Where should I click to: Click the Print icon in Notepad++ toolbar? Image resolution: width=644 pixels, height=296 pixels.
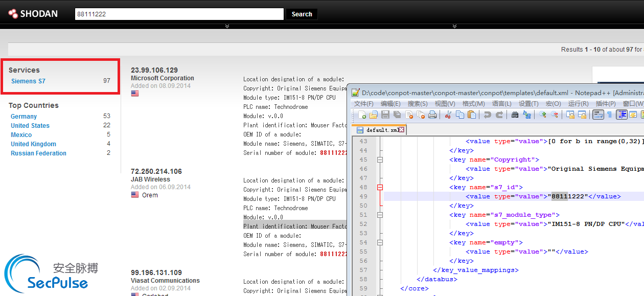pos(432,115)
